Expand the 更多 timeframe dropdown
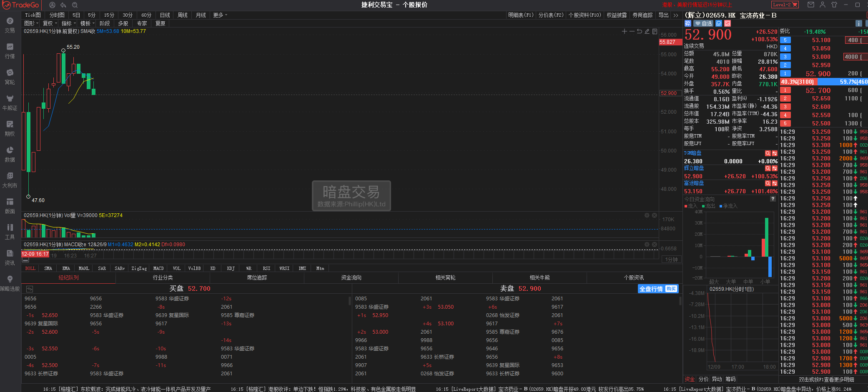The image size is (868, 392). tap(220, 15)
